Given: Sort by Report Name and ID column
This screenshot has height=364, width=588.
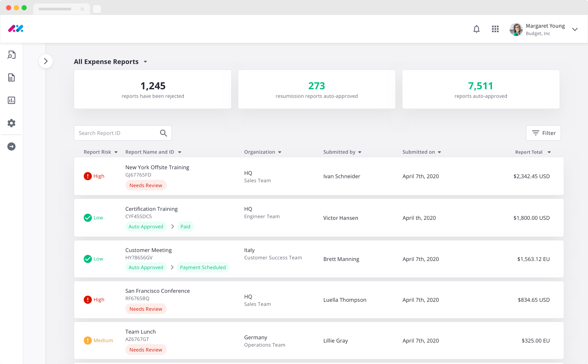Looking at the screenshot, I should 153,152.
